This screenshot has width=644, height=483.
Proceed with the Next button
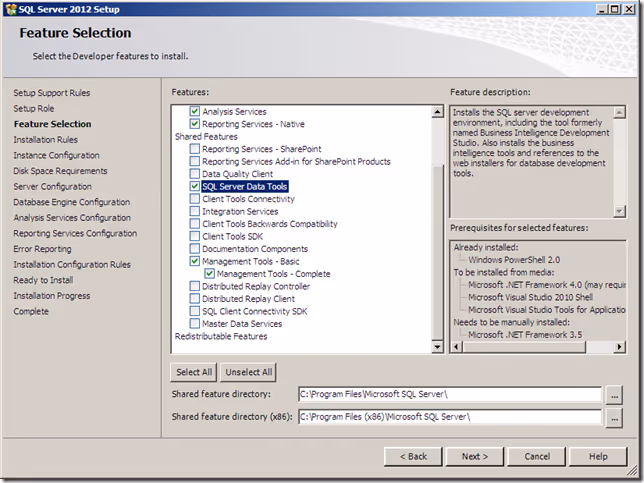point(475,456)
